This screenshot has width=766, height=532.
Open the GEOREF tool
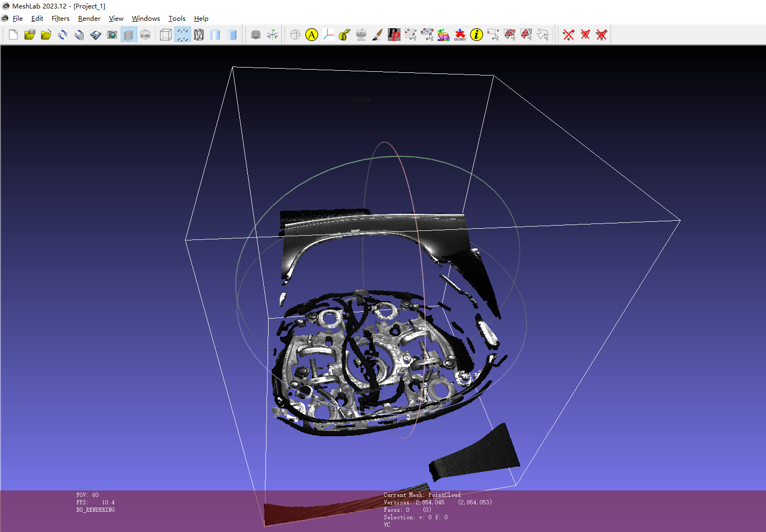460,35
